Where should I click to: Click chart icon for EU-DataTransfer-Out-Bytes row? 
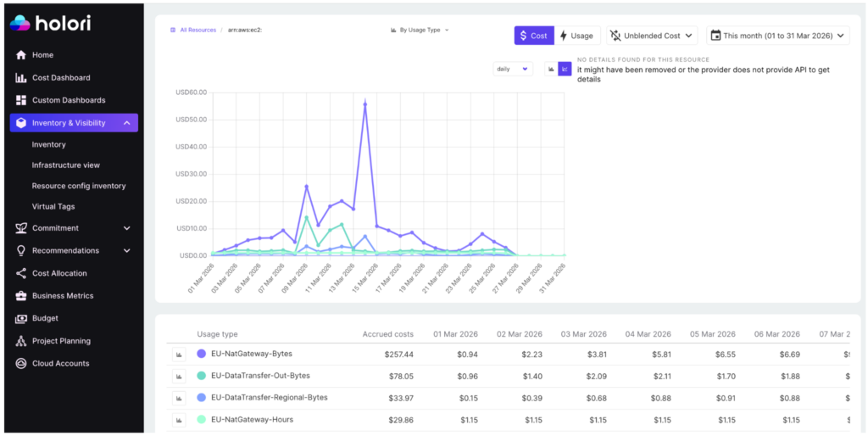coord(179,376)
